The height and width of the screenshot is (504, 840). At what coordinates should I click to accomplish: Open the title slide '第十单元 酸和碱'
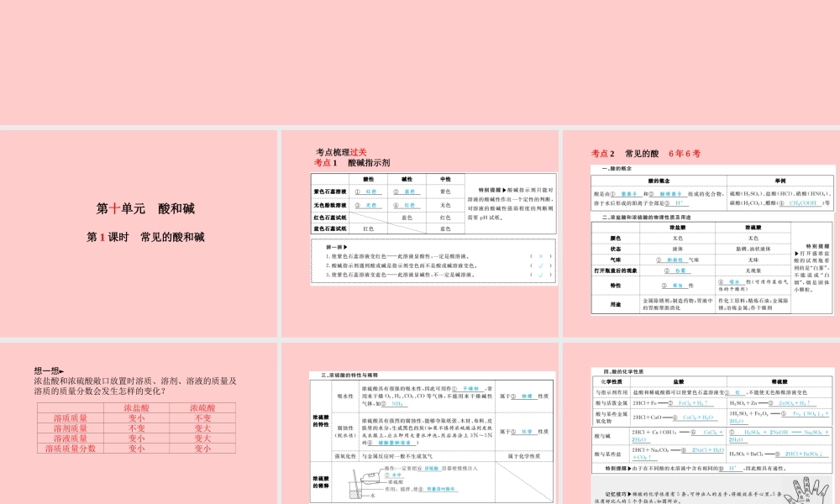click(x=139, y=234)
